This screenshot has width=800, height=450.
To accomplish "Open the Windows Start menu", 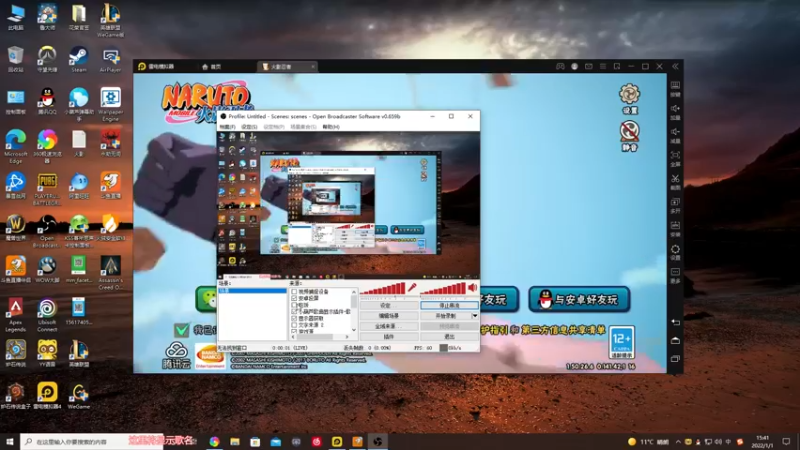I will (x=10, y=442).
